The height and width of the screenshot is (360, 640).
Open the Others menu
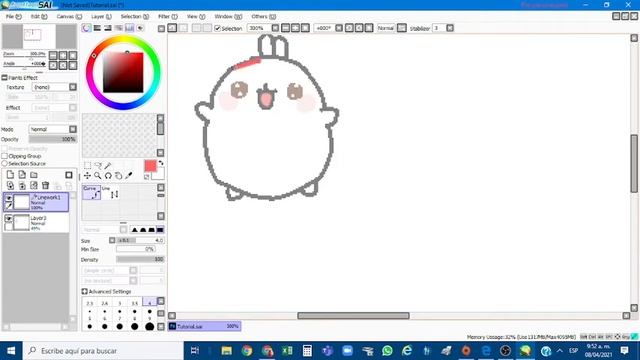tap(264, 16)
